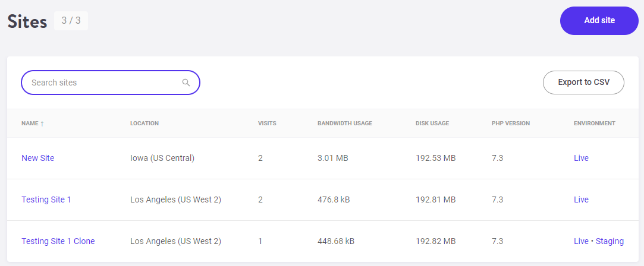This screenshot has width=644, height=266.
Task: Click the Name column sort arrow
Action: (42, 123)
